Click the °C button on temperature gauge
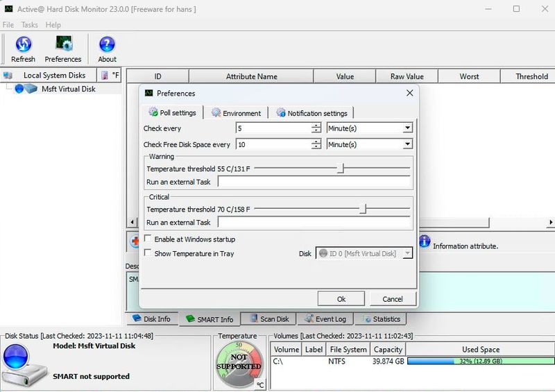 point(260,384)
